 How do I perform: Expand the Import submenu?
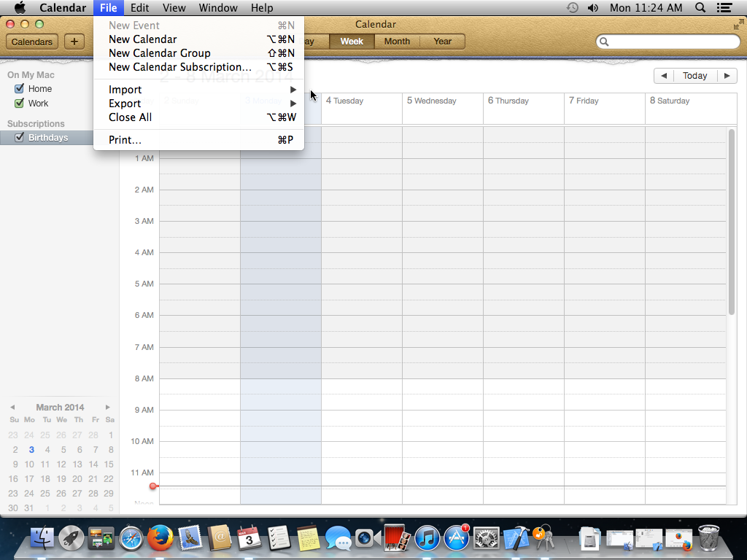(x=198, y=90)
